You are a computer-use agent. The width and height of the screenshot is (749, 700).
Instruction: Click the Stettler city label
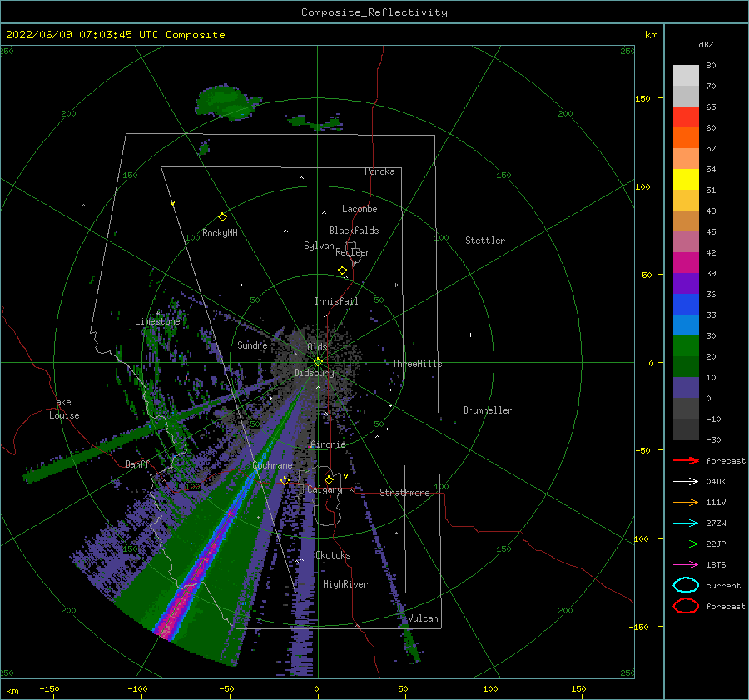(485, 241)
